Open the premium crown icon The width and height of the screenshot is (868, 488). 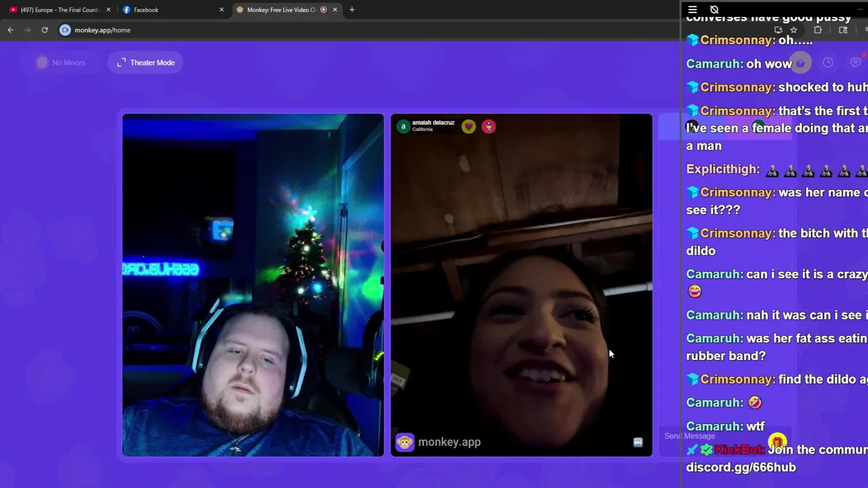click(800, 62)
